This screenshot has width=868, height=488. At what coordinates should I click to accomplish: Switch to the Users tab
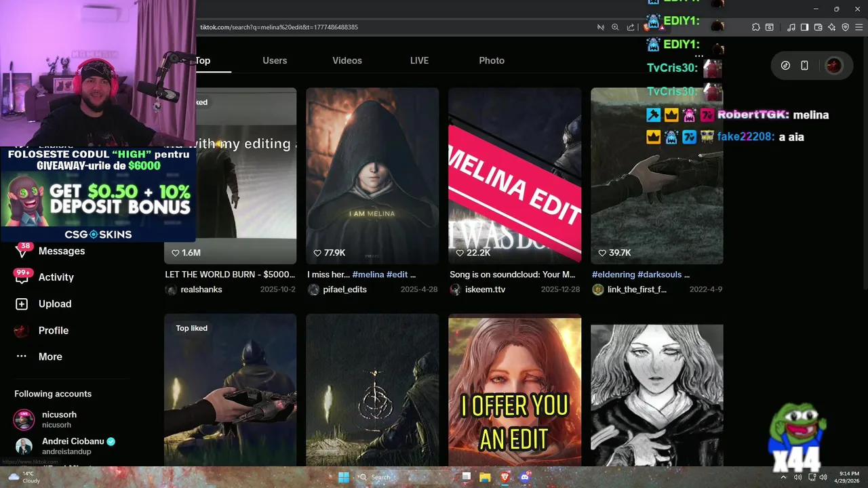pos(275,60)
